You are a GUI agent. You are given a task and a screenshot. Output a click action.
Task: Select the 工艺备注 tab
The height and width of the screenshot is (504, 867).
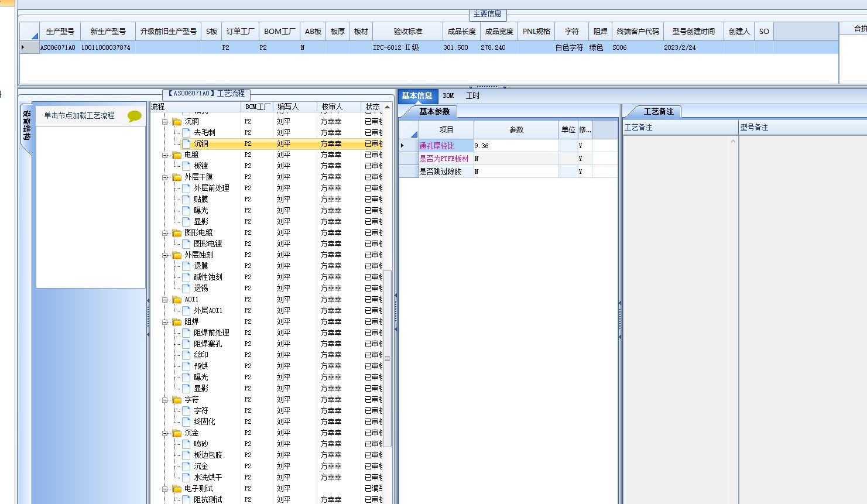pyautogui.click(x=659, y=111)
